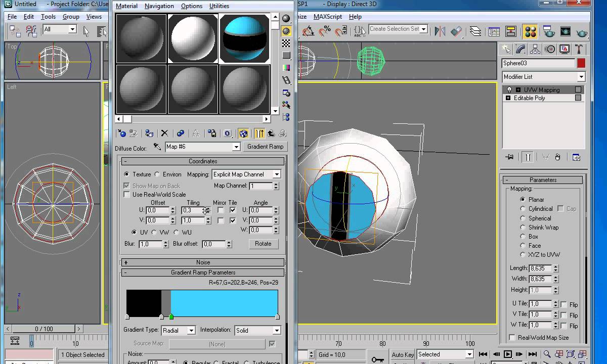Viewport: 607px width, 364px height.
Task: Select the Texture radio button
Action: [x=126, y=174]
